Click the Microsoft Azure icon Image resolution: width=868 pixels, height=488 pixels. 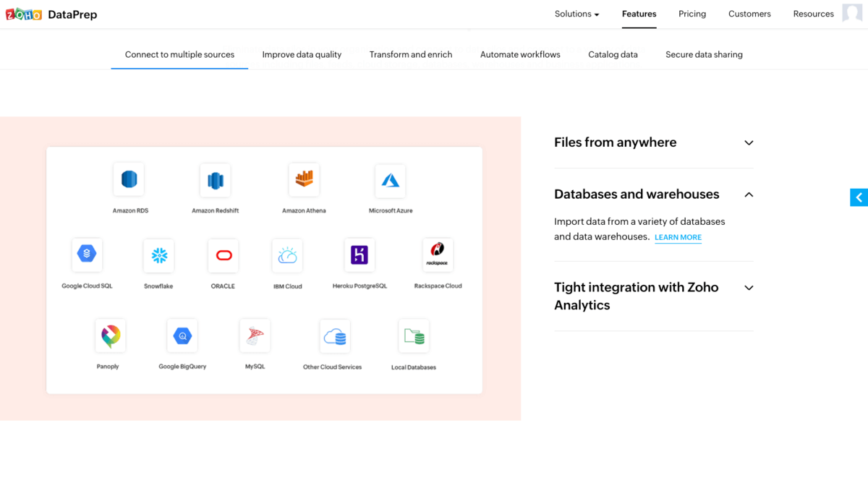tap(390, 180)
